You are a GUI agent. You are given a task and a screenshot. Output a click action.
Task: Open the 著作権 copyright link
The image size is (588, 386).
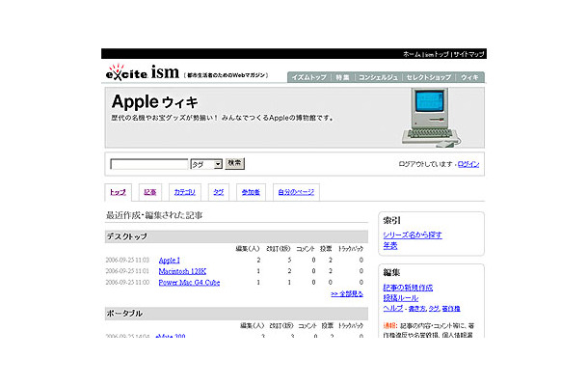[x=451, y=309]
